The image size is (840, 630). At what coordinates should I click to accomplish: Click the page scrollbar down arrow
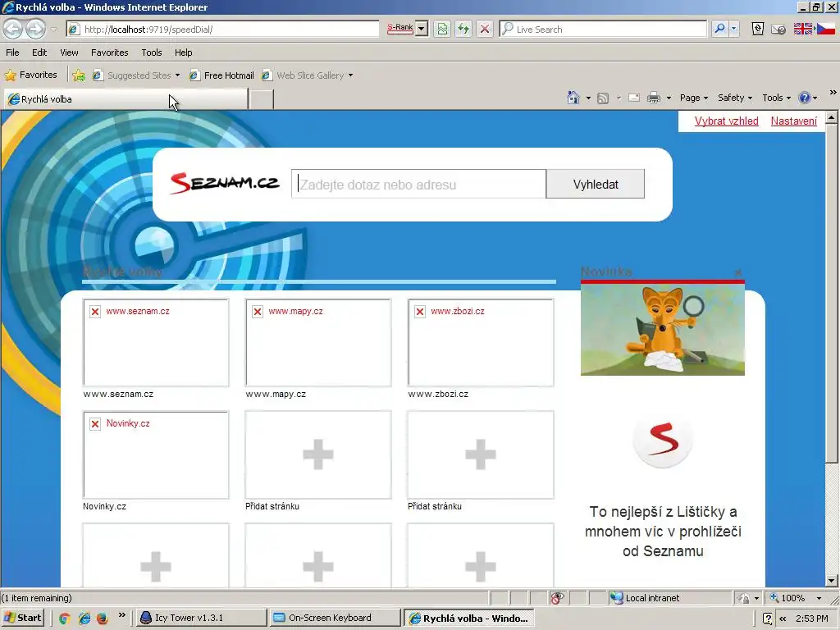pyautogui.click(x=832, y=581)
